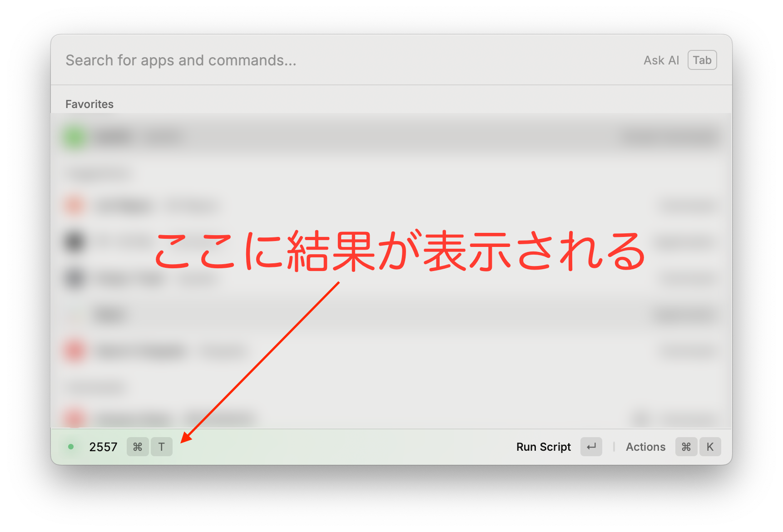This screenshot has height=532, width=783.
Task: Click the ⌘ key badge beside T
Action: [138, 447]
